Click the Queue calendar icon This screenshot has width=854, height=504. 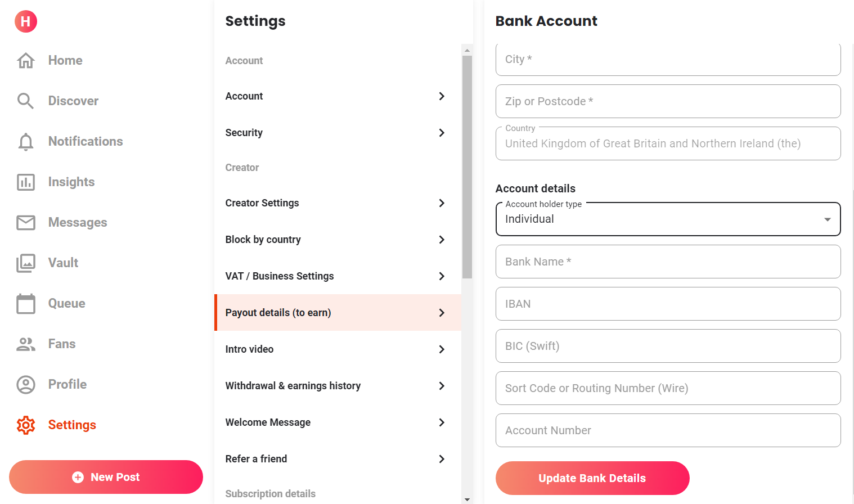[26, 304]
